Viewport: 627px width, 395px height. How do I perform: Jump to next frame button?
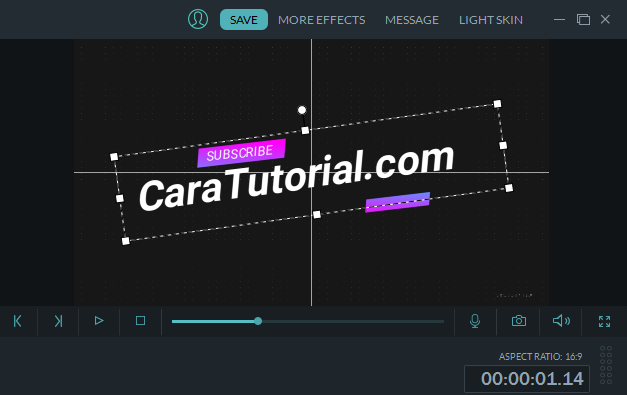click(58, 321)
